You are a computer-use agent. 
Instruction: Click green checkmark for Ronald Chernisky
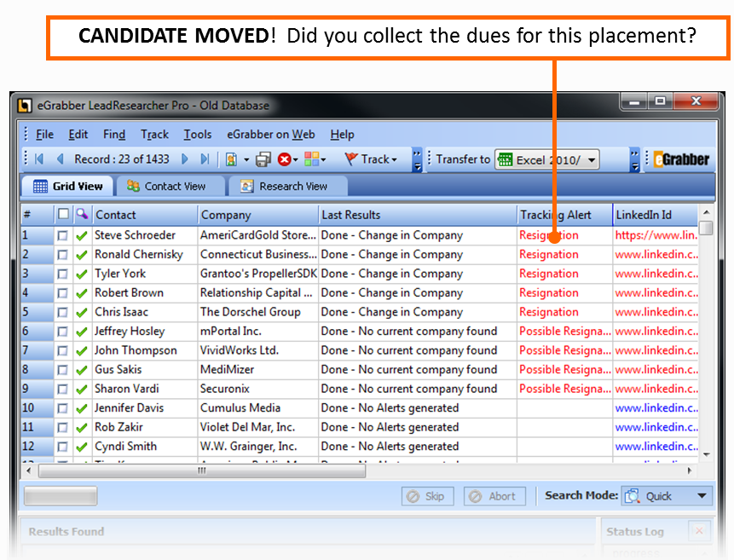pyautogui.click(x=82, y=255)
